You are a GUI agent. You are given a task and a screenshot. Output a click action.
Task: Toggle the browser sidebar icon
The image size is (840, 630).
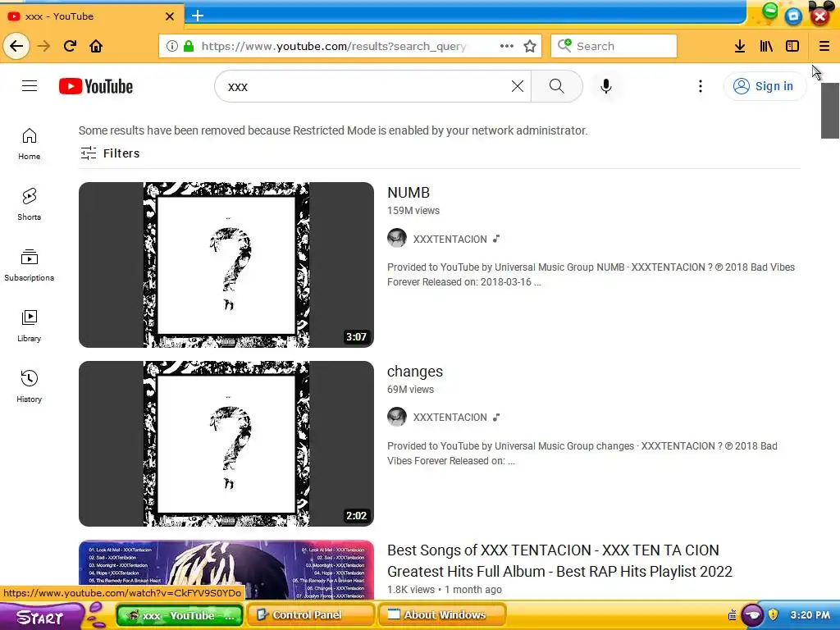point(792,46)
